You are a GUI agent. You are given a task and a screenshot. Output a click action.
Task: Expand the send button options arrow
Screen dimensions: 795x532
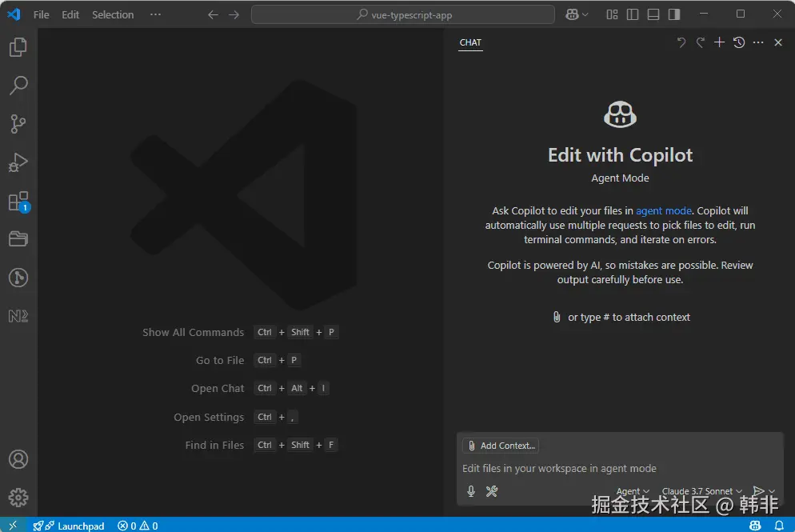tap(772, 491)
